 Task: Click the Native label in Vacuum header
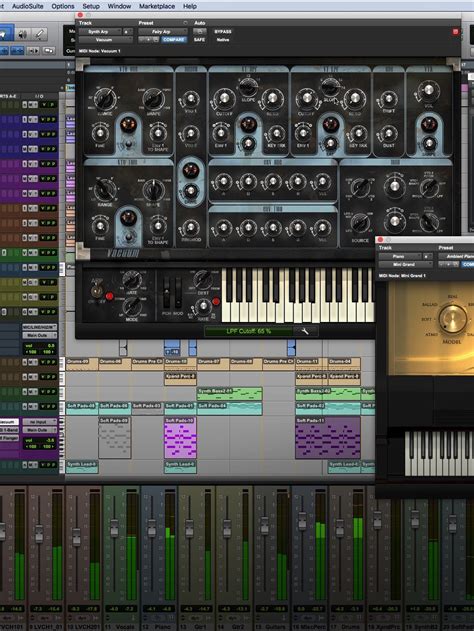tap(223, 39)
